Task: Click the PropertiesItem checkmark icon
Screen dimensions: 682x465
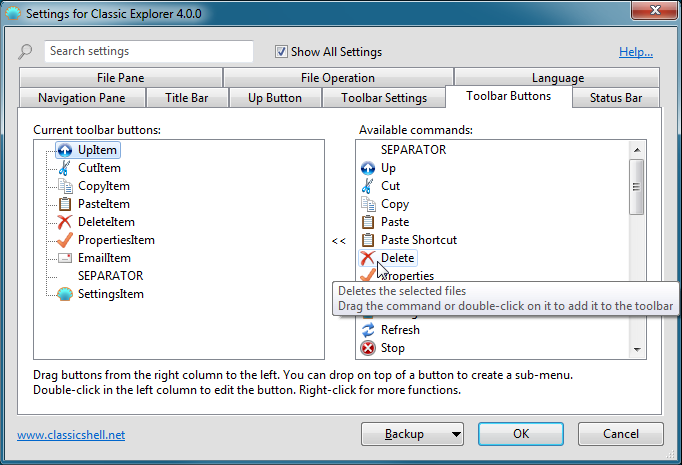Action: click(x=66, y=240)
